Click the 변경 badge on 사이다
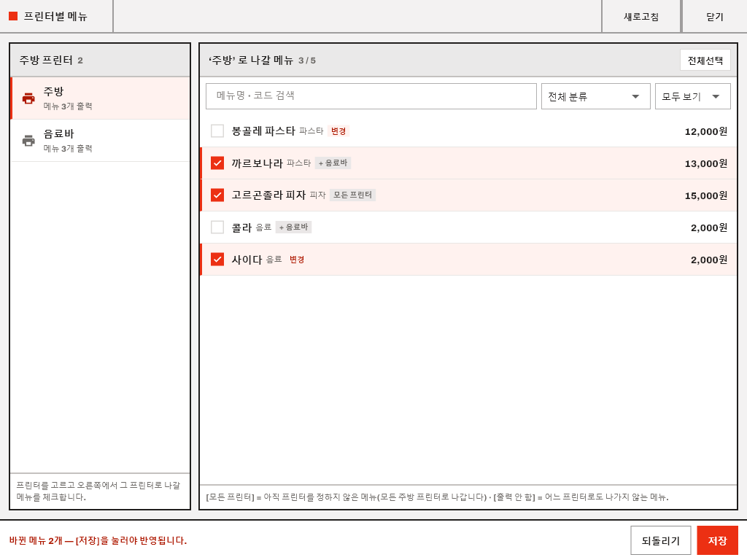Viewport: 747px width, 560px height. pos(297,260)
